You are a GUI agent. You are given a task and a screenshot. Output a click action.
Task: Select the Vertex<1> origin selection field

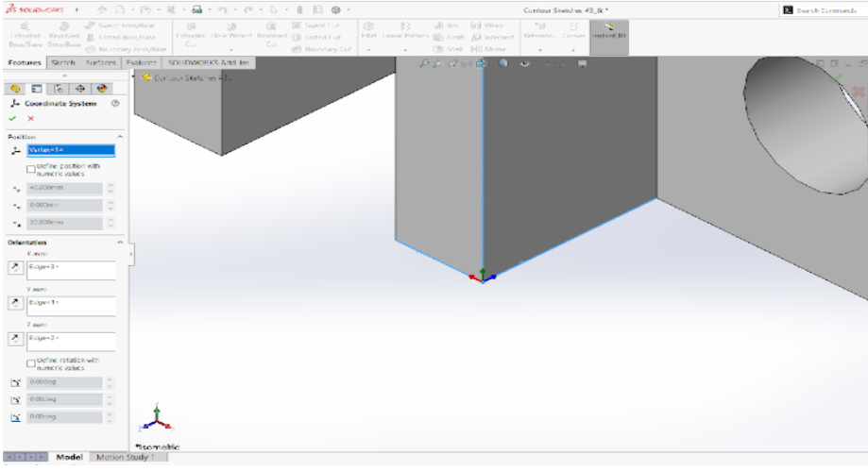click(70, 150)
